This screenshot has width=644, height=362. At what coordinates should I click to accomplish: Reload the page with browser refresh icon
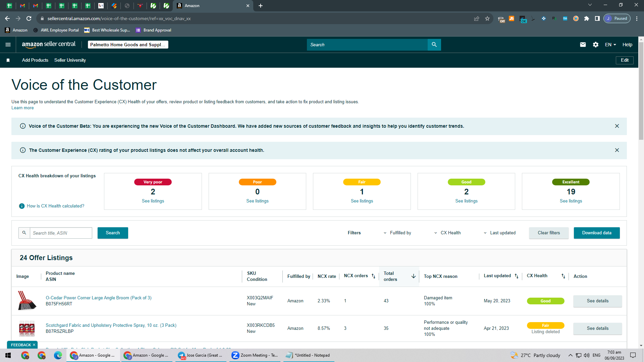(x=29, y=18)
